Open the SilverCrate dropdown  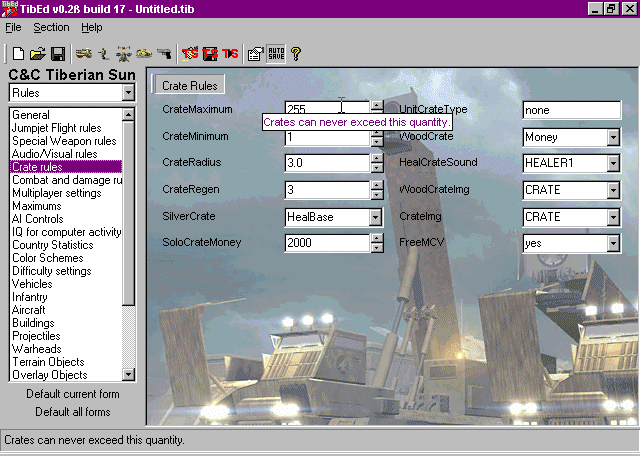376,216
